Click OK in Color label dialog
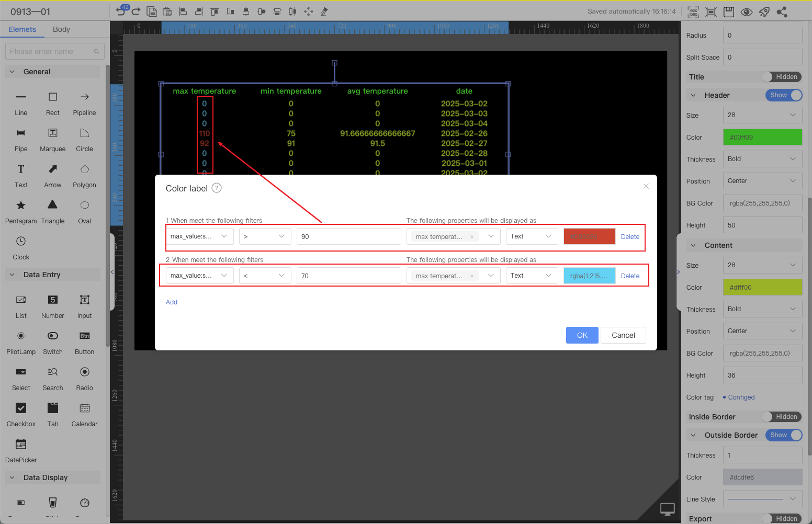 (582, 335)
